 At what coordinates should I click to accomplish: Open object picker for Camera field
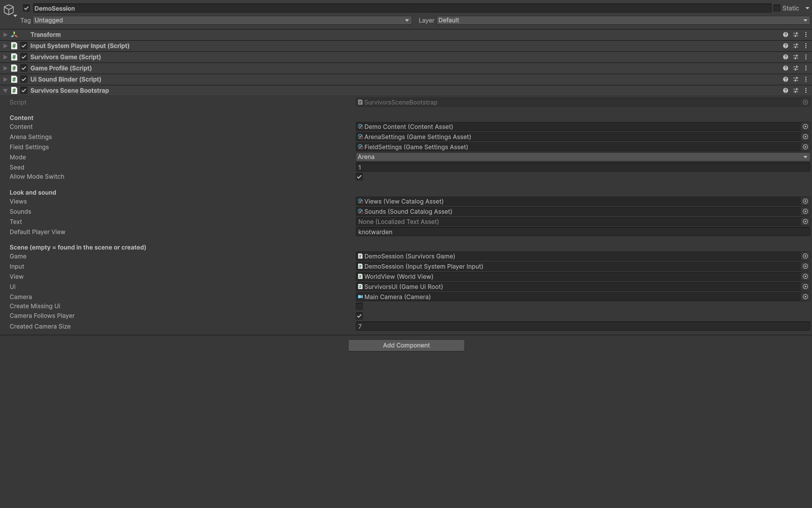click(x=805, y=297)
